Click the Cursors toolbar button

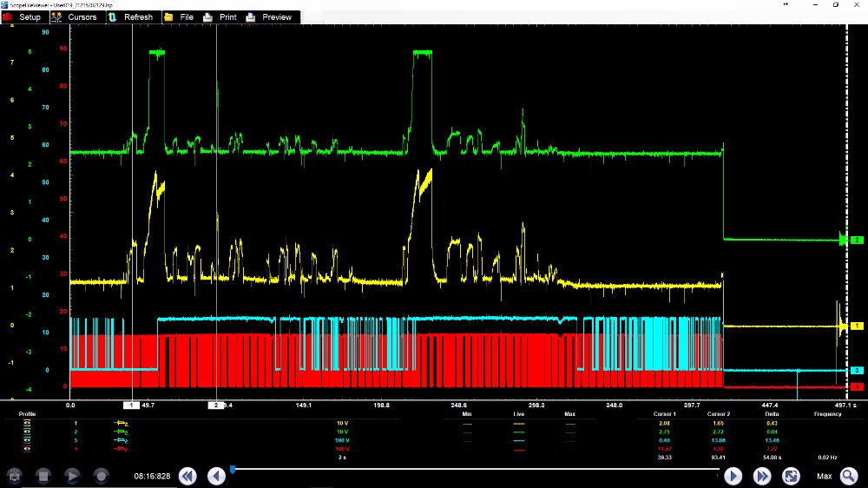[x=75, y=16]
